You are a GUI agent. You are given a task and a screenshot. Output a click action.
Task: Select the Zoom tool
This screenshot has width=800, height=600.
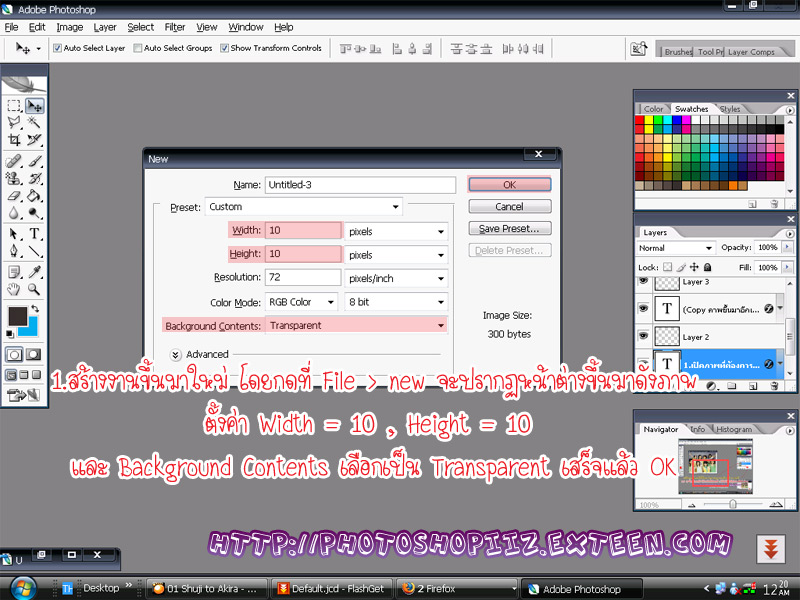(34, 289)
